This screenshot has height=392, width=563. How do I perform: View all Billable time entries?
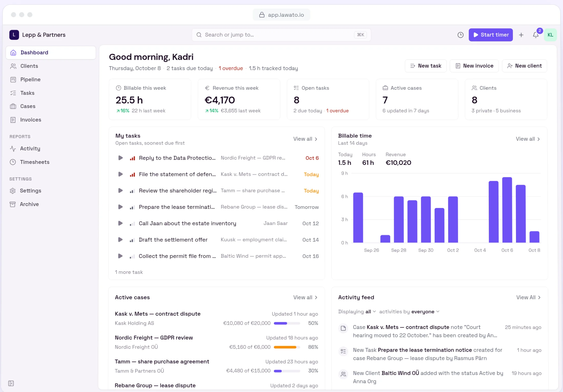pos(528,139)
